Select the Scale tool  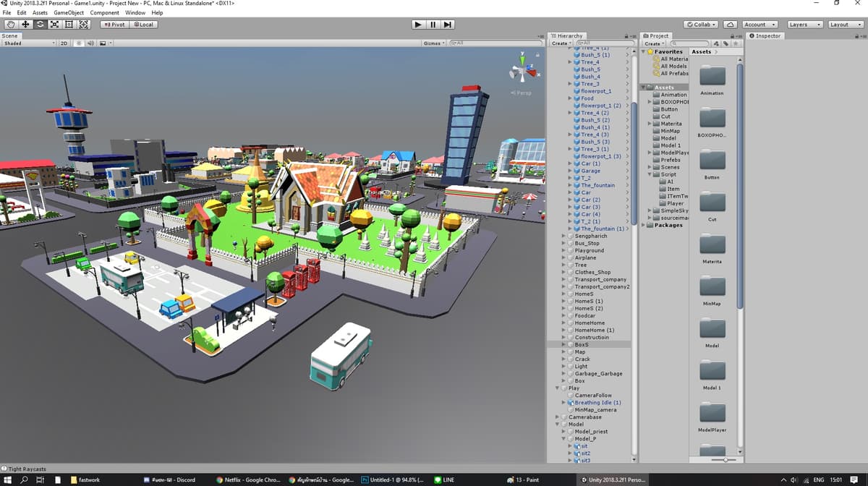coord(54,25)
